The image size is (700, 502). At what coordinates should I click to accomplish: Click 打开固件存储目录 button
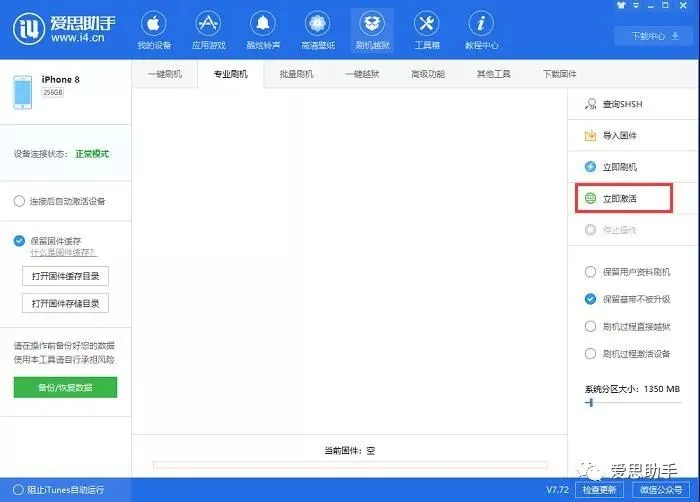(x=65, y=303)
